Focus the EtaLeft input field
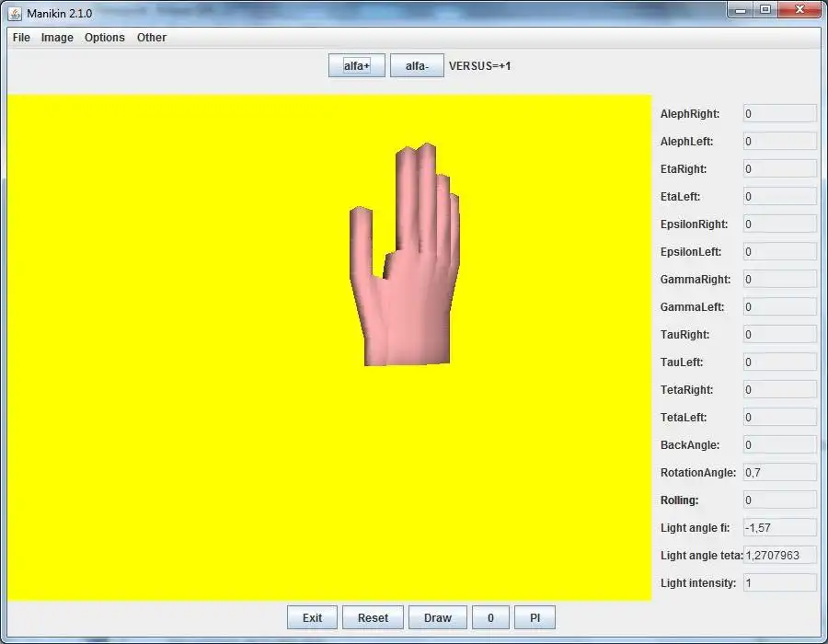 pyautogui.click(x=780, y=197)
